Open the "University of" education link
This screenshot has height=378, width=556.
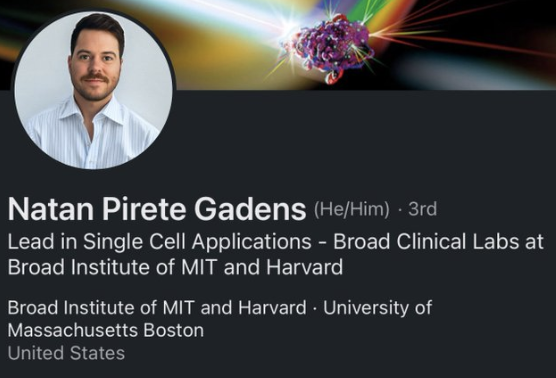point(377,307)
